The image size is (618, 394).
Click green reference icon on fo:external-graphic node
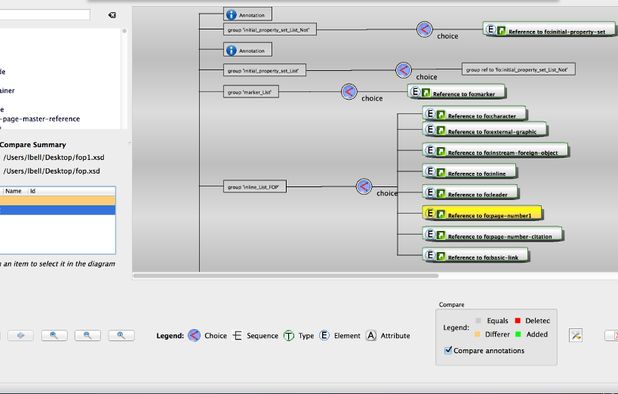tap(441, 130)
